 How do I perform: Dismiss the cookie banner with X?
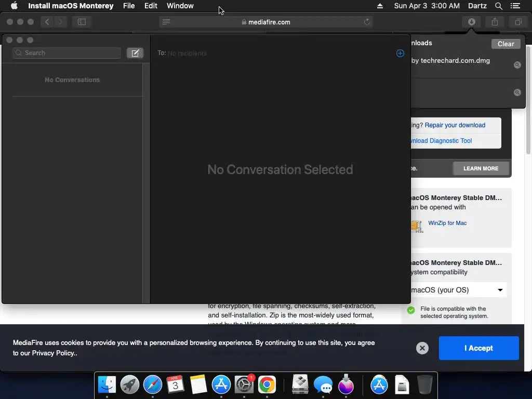422,348
